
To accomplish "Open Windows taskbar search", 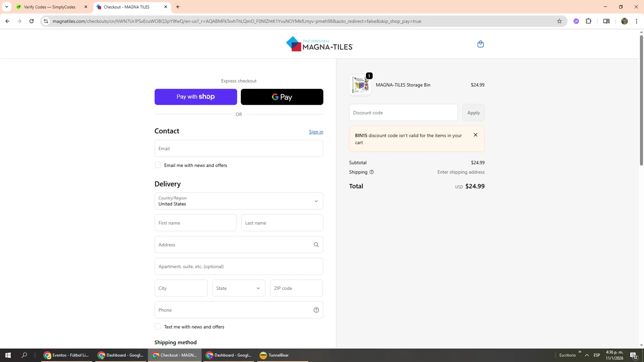I will tap(24, 355).
